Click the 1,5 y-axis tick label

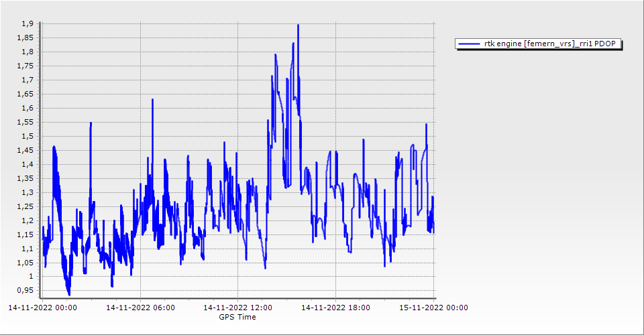click(27, 136)
